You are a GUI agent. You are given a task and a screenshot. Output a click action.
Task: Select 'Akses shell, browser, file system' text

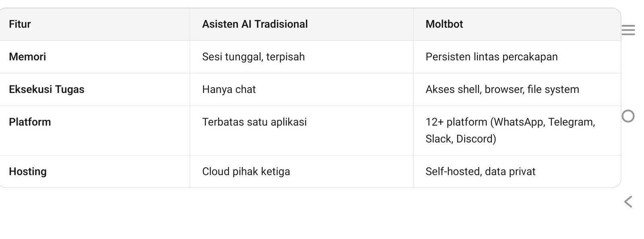coord(502,89)
